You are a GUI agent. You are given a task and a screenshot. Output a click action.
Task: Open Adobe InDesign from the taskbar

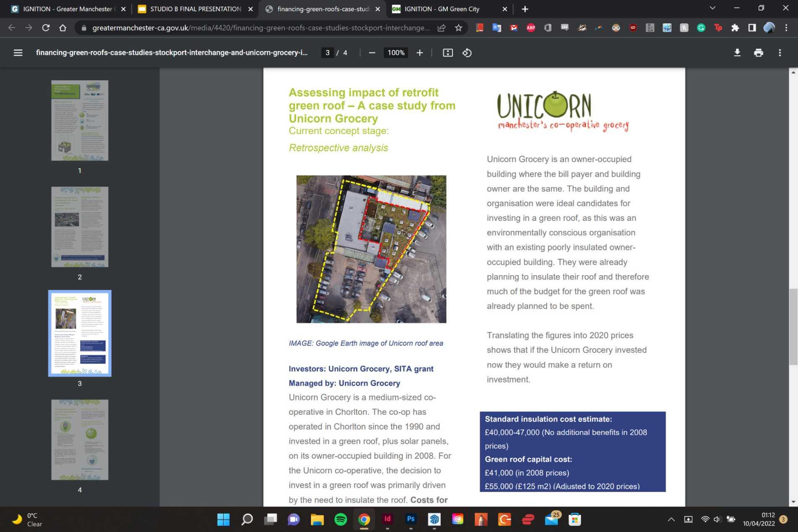(387, 519)
